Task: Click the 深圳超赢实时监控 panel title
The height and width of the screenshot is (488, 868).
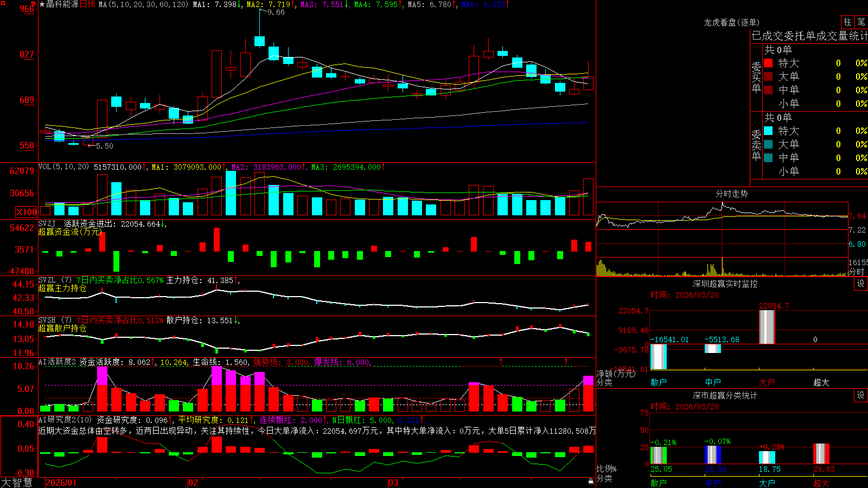Action: click(x=725, y=284)
